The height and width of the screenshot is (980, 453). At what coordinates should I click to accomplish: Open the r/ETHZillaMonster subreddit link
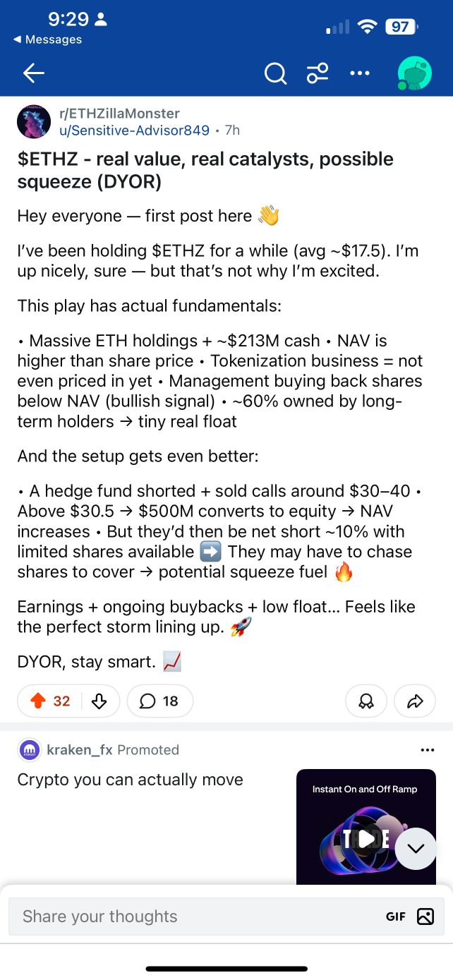(x=119, y=114)
